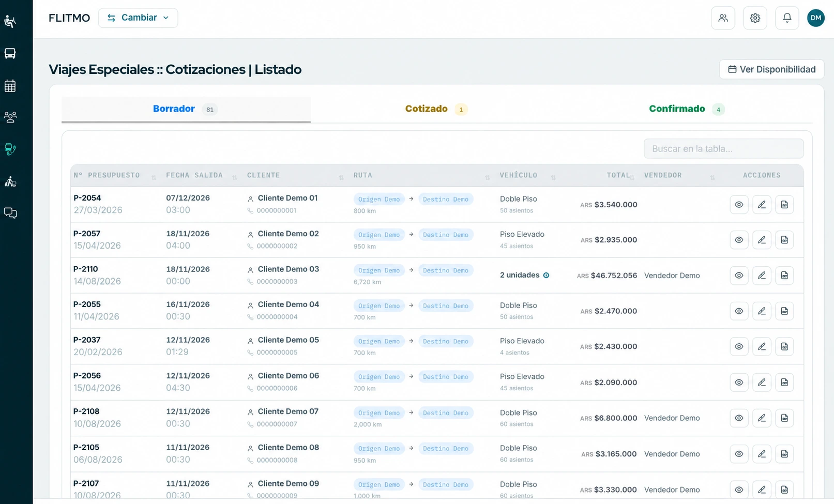Select the $46.752.056 total cell
Screen dimensions: 834x504
(x=607, y=276)
